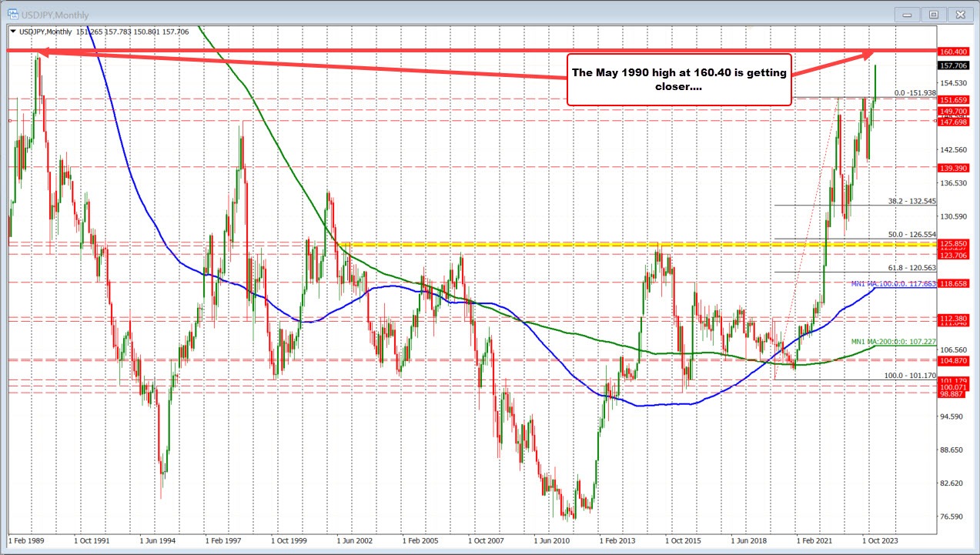Click the 151.659 price tag on right axis

tap(955, 99)
